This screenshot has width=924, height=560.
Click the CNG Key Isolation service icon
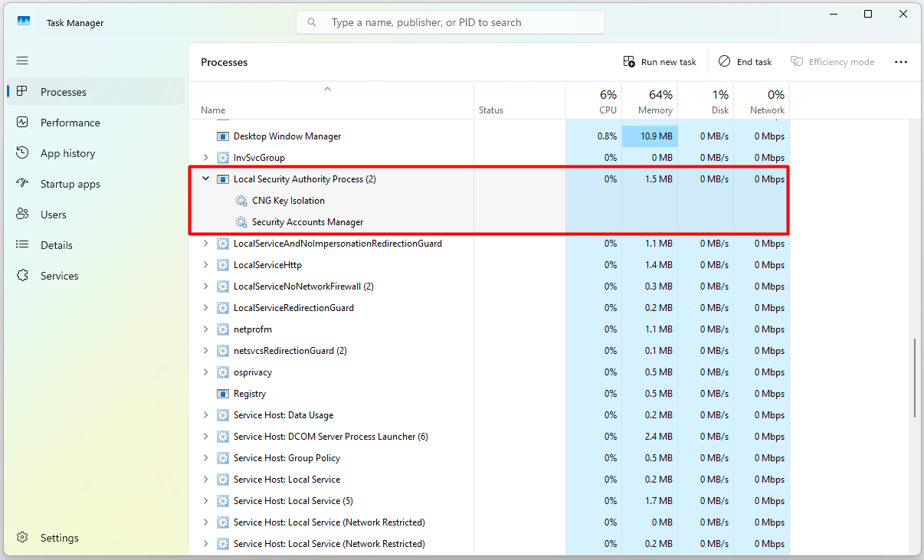pyautogui.click(x=241, y=201)
